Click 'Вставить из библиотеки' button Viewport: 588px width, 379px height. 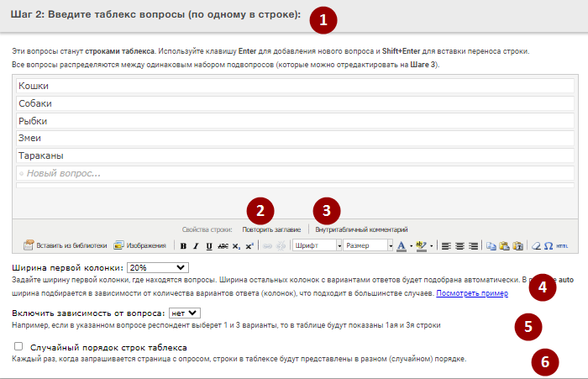66,245
